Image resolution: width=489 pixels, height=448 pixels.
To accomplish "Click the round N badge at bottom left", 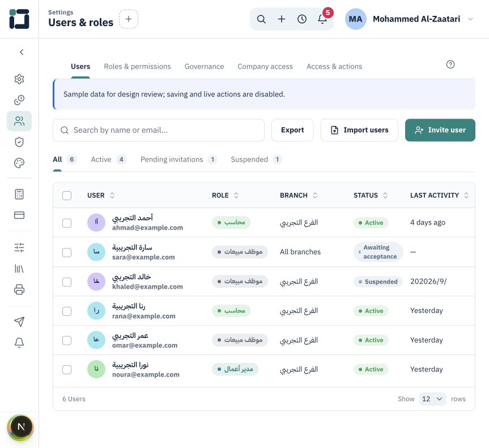I will [21, 427].
